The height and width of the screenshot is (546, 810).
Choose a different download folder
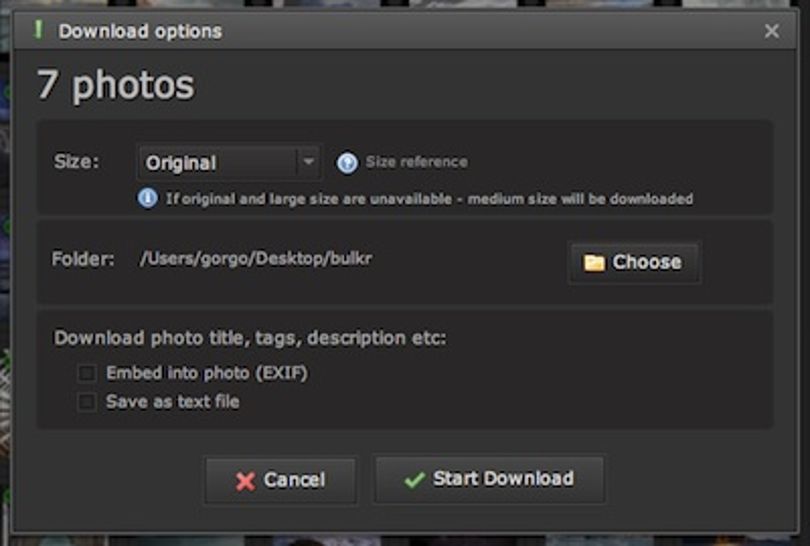pos(634,262)
